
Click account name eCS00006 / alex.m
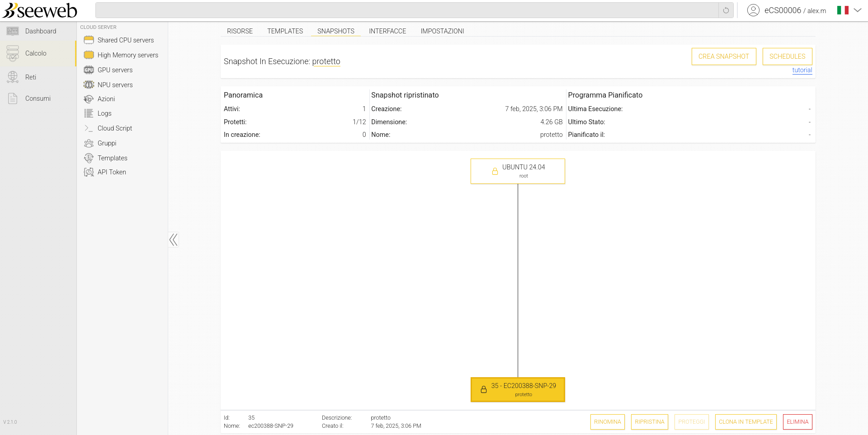point(795,10)
